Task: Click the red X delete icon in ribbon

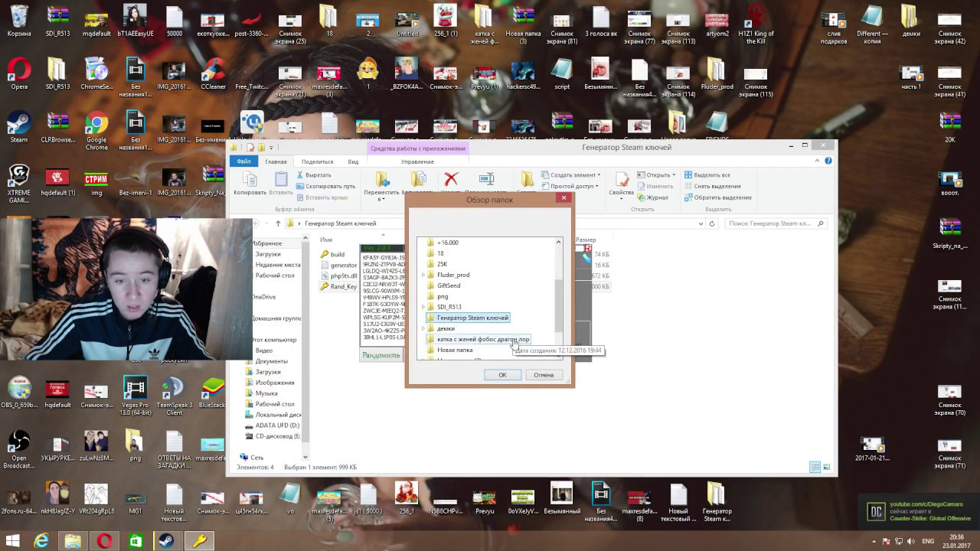Action: (x=451, y=179)
